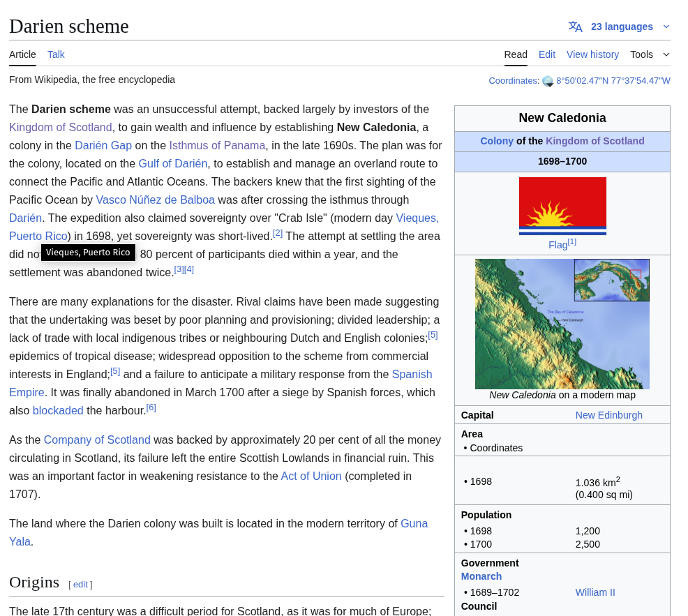Open the View history tab
The height and width of the screenshot is (616, 688).
tap(592, 54)
